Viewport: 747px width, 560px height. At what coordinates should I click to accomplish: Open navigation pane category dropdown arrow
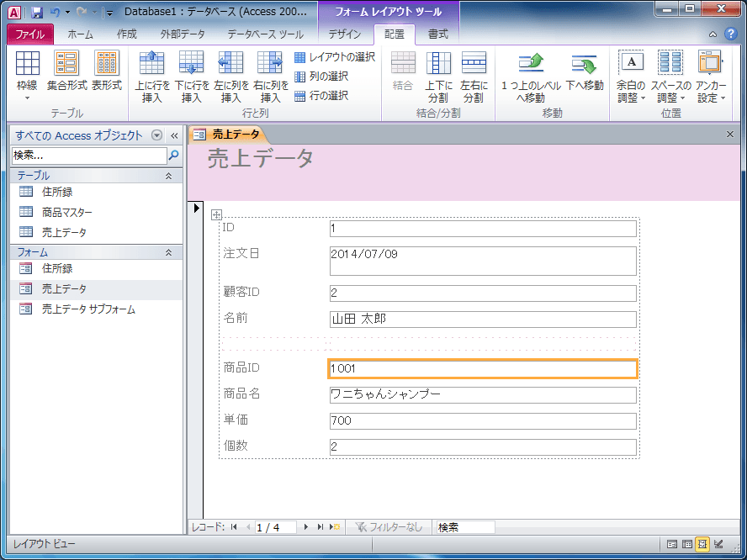click(156, 135)
